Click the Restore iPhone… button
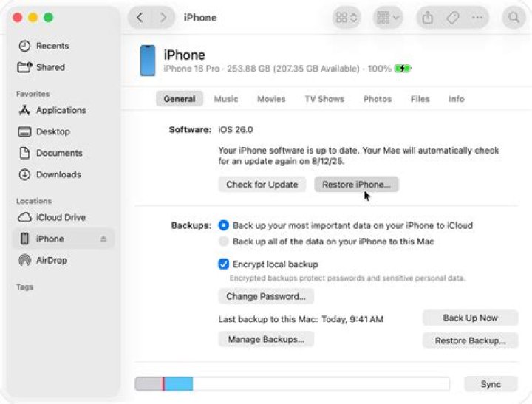This screenshot has width=532, height=404. (x=356, y=185)
